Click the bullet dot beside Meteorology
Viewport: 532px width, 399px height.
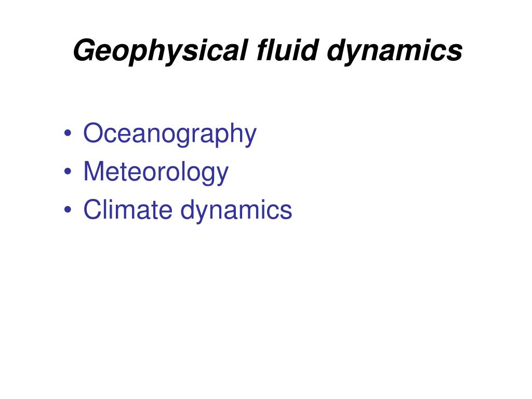click(68, 171)
